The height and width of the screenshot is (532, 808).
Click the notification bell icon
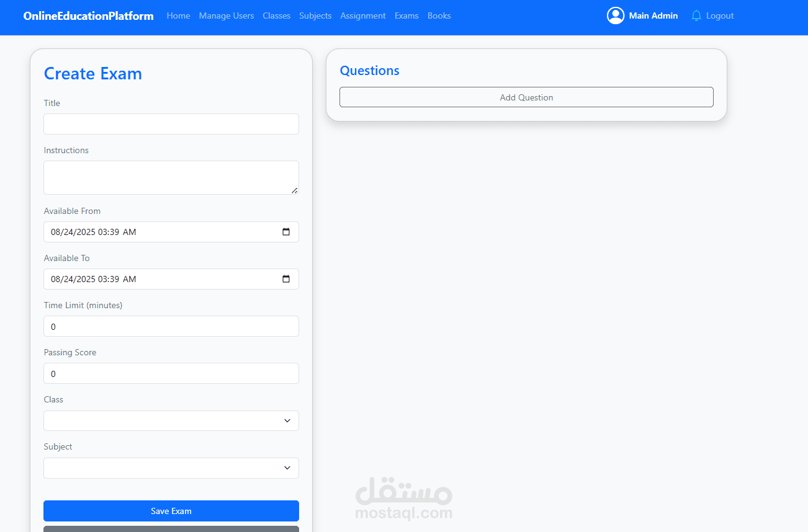point(696,16)
